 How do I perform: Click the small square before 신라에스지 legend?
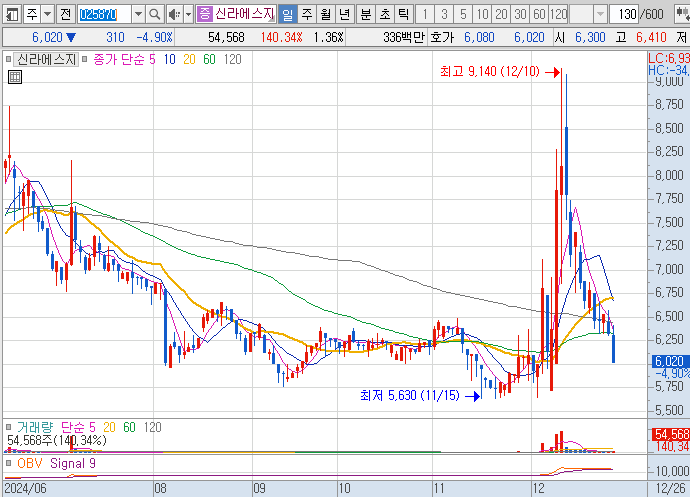(x=8, y=59)
